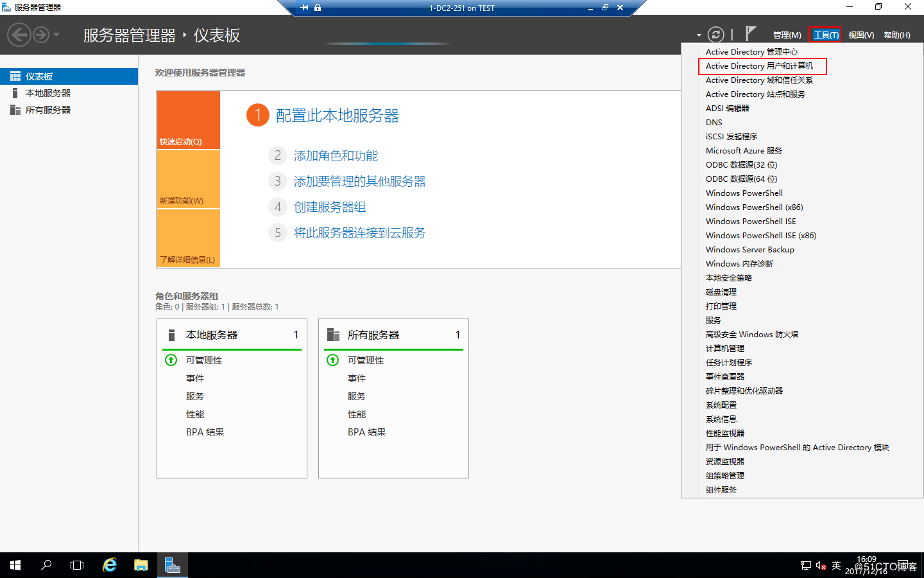Click 将此服务器连接到云服务 link

point(359,233)
